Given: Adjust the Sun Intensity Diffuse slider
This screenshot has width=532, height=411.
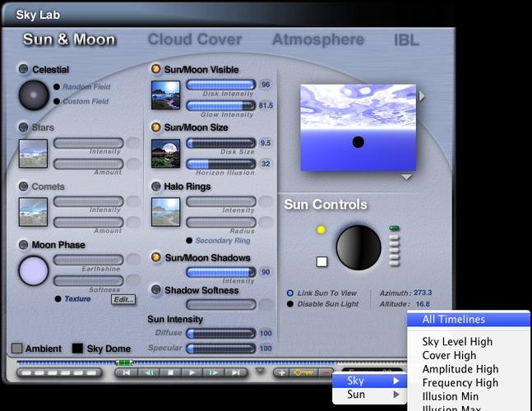Looking at the screenshot, I should 221,334.
